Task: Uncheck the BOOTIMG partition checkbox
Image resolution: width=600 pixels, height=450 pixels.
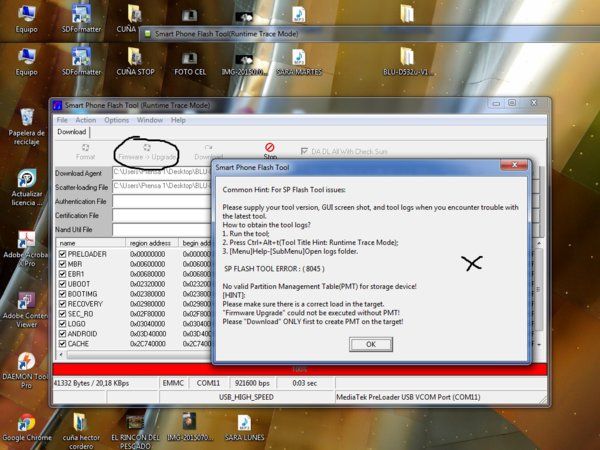Action: pyautogui.click(x=62, y=293)
